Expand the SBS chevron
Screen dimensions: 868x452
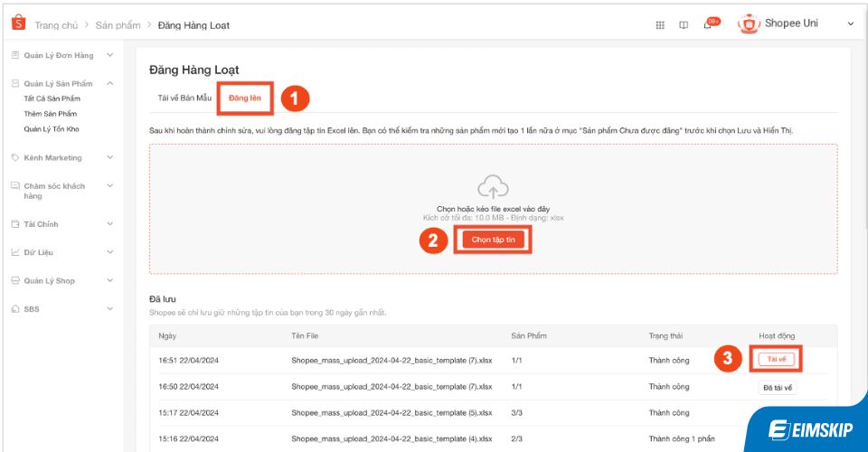pyautogui.click(x=110, y=308)
